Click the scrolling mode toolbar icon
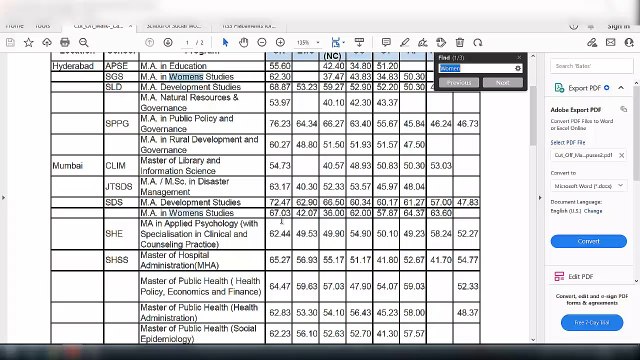The image size is (640, 360). pos(359,42)
